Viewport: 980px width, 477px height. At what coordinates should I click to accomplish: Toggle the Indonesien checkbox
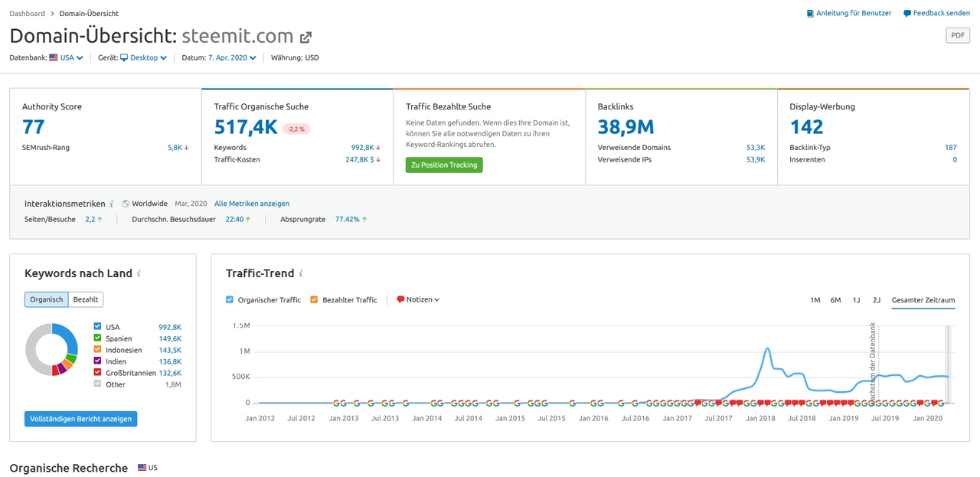point(97,350)
